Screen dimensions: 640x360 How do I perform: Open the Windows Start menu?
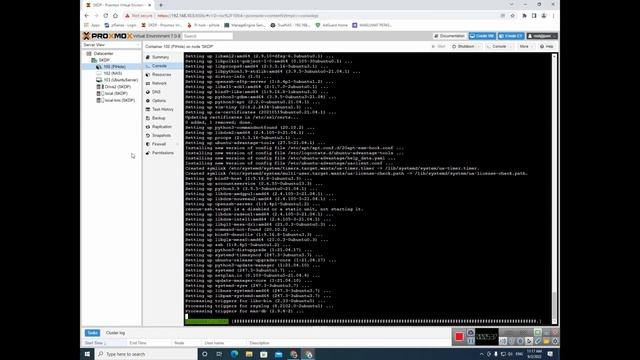tap(87, 354)
